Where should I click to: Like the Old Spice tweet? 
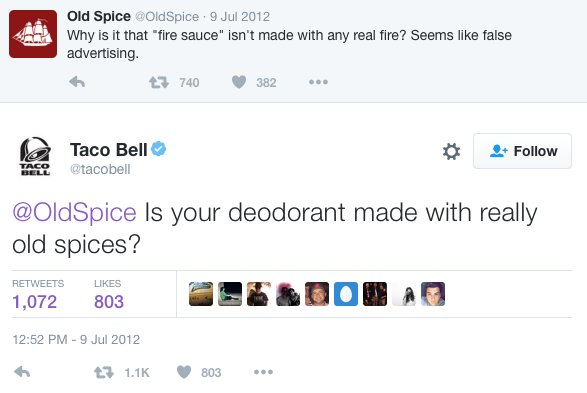239,82
